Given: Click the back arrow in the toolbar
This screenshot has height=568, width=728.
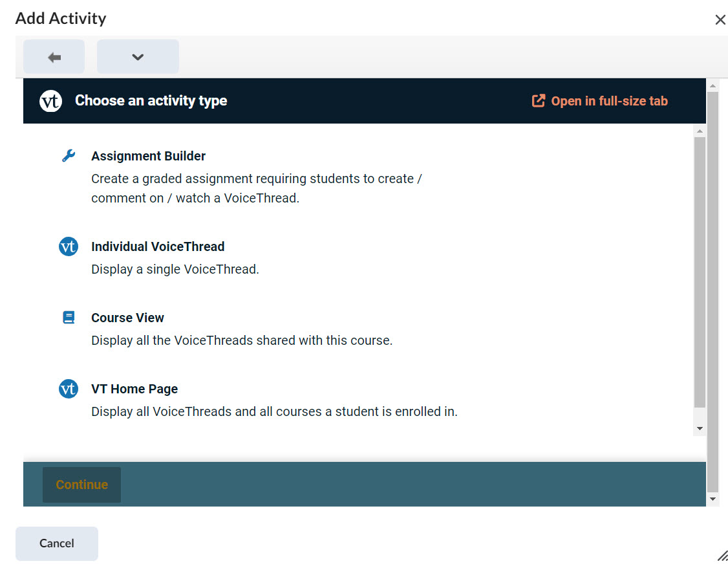Looking at the screenshot, I should click(54, 56).
